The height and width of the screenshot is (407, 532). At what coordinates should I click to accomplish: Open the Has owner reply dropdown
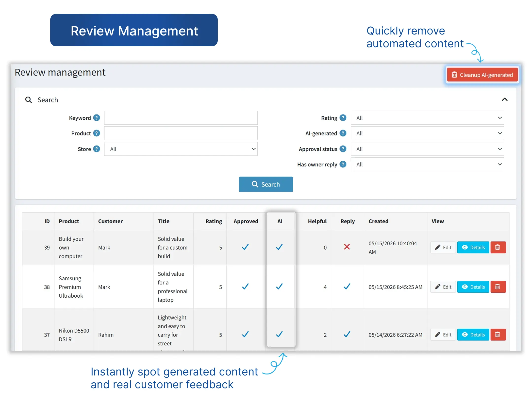coord(427,164)
